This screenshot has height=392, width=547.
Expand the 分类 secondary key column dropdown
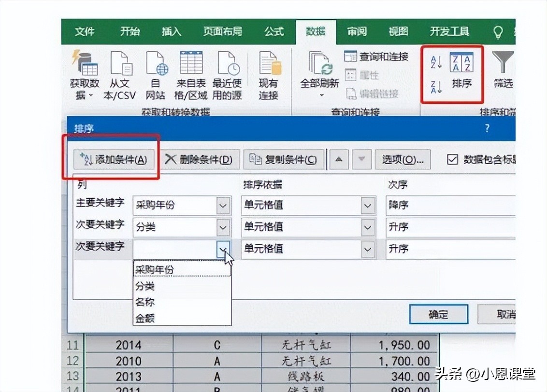[223, 227]
